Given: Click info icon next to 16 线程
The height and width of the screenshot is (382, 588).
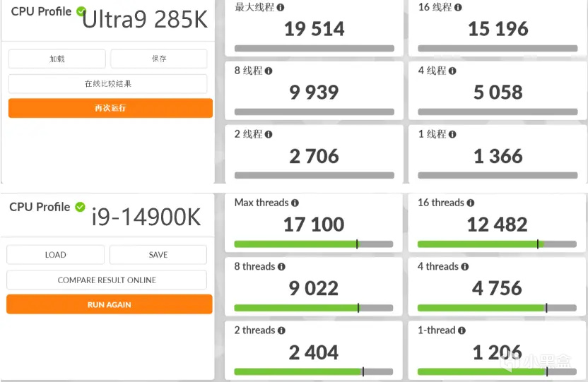Looking at the screenshot, I should pyautogui.click(x=458, y=7).
